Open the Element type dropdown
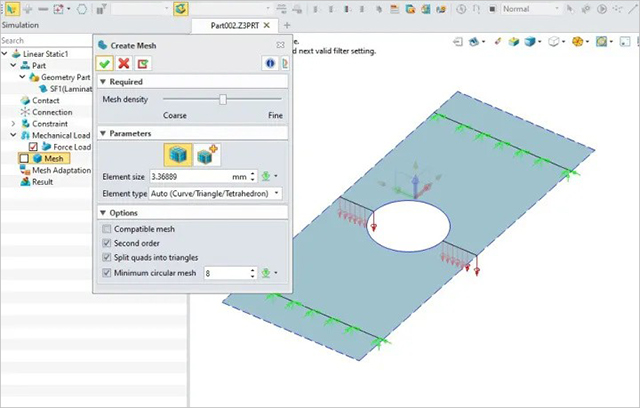This screenshot has width=640, height=408. tap(216, 192)
